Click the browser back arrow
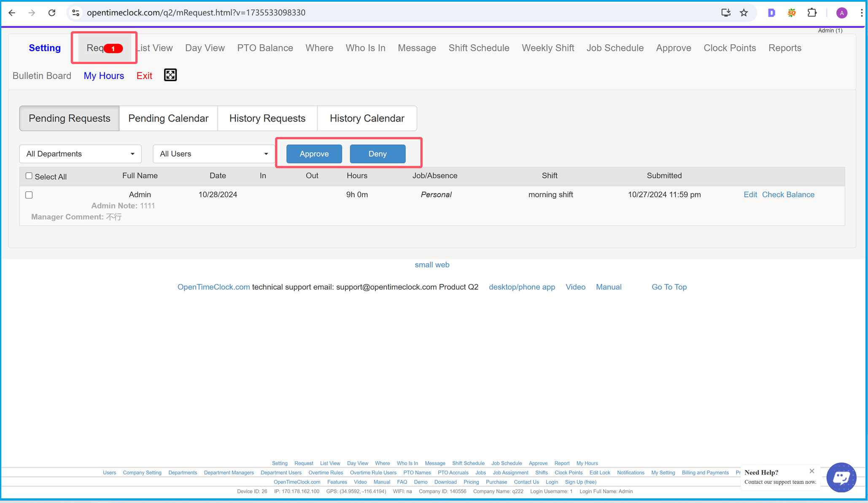Screen dimensions: 868x503 (x=12, y=13)
